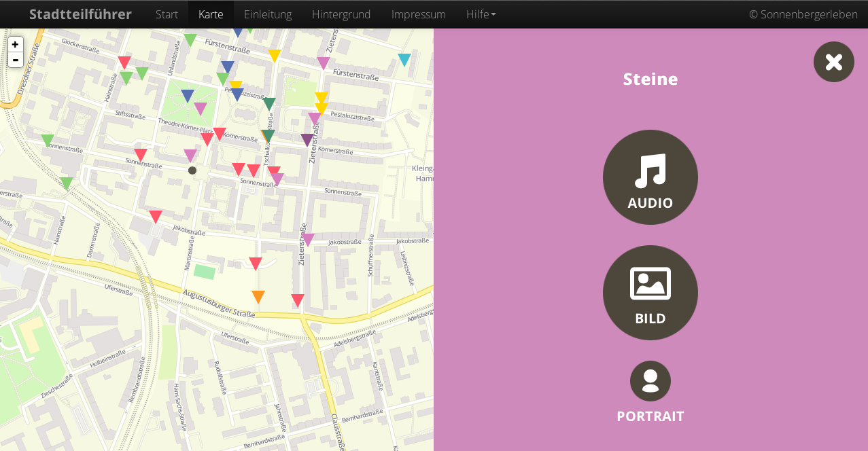Image resolution: width=868 pixels, height=451 pixels.
Task: Go to the Start page
Action: click(167, 14)
